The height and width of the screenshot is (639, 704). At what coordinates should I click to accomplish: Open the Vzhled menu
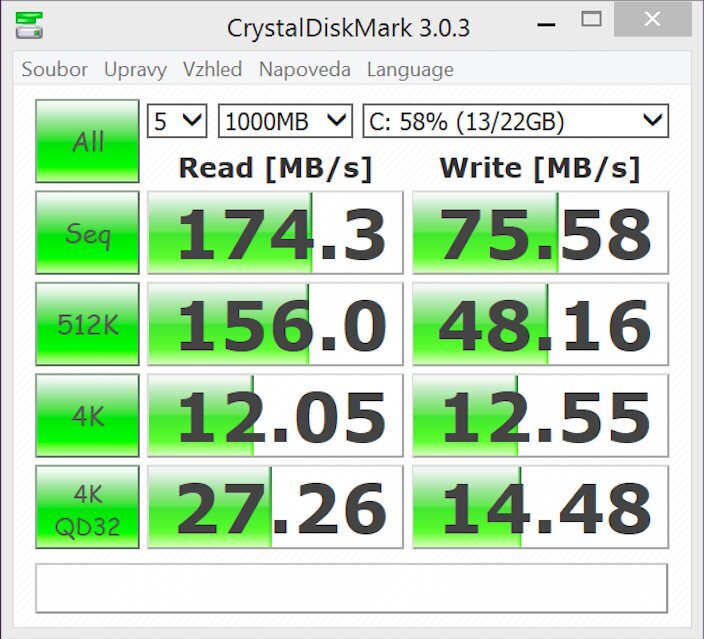click(212, 70)
